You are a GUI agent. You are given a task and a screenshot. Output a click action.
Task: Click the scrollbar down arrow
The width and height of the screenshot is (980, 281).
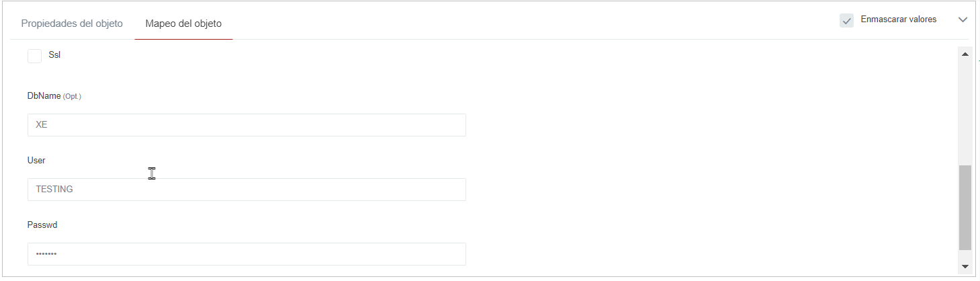point(965,267)
